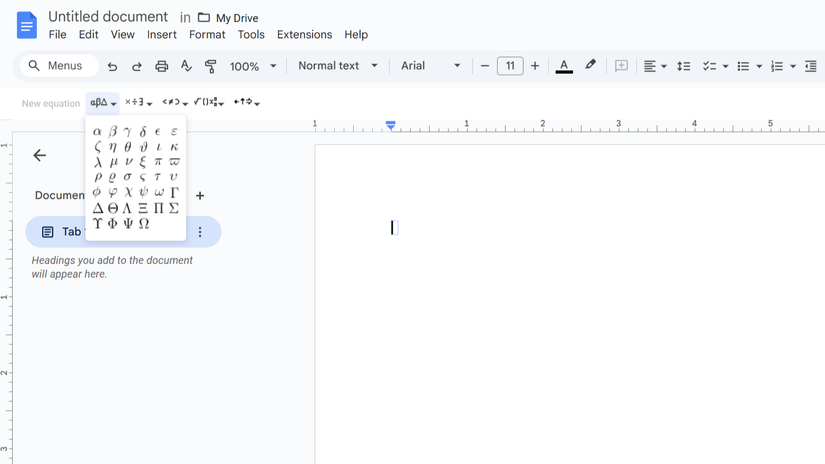Click the decrease indent icon
825x464 pixels.
coord(811,66)
